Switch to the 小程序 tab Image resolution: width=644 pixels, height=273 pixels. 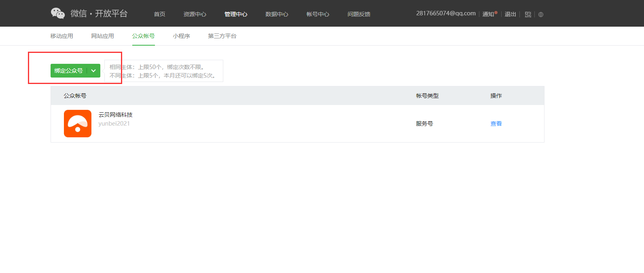[x=181, y=36]
